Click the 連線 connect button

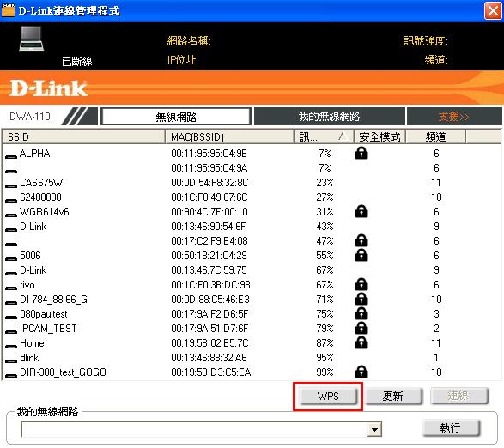point(459,396)
